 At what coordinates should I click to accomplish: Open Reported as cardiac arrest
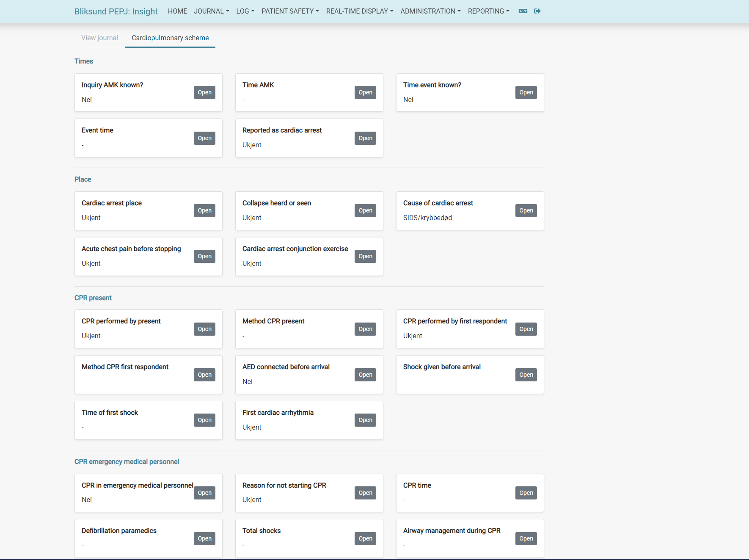tap(365, 138)
